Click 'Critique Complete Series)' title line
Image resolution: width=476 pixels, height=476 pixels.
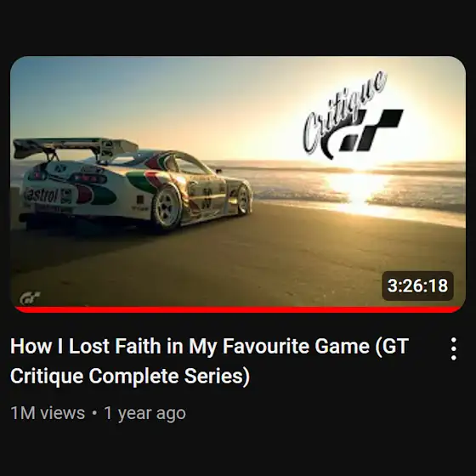(130, 376)
